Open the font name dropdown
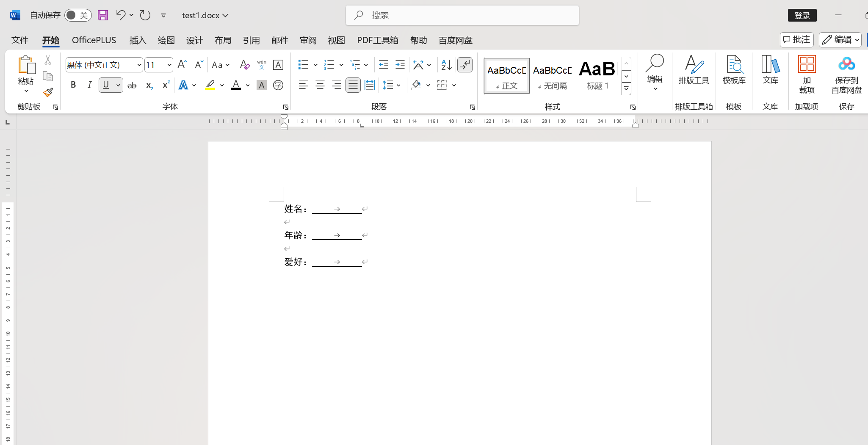 click(x=139, y=65)
